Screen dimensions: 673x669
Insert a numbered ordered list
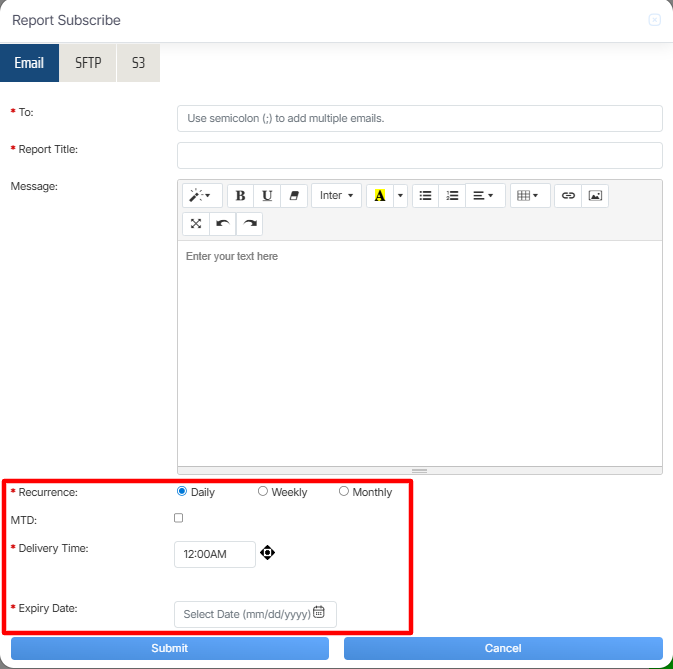click(x=452, y=196)
